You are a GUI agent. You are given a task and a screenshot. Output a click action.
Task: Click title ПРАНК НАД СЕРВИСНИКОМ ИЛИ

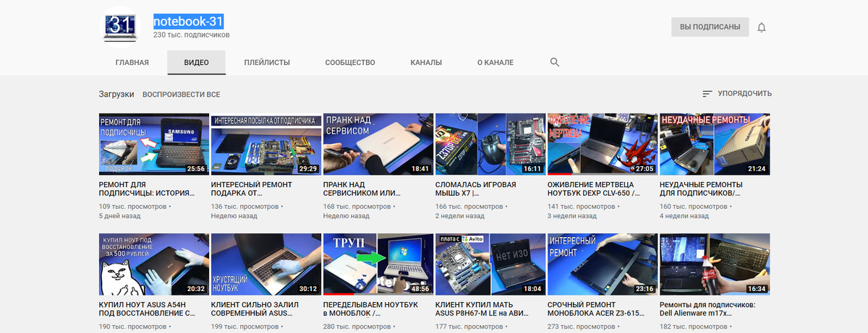(x=362, y=189)
